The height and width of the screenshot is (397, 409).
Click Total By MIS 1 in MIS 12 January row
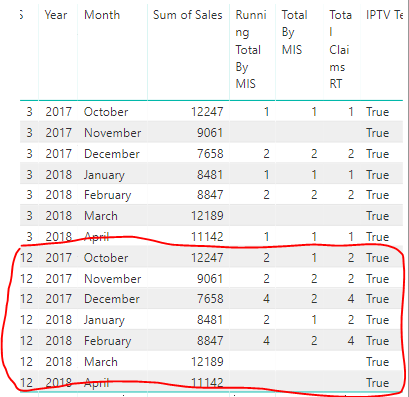coord(314,320)
